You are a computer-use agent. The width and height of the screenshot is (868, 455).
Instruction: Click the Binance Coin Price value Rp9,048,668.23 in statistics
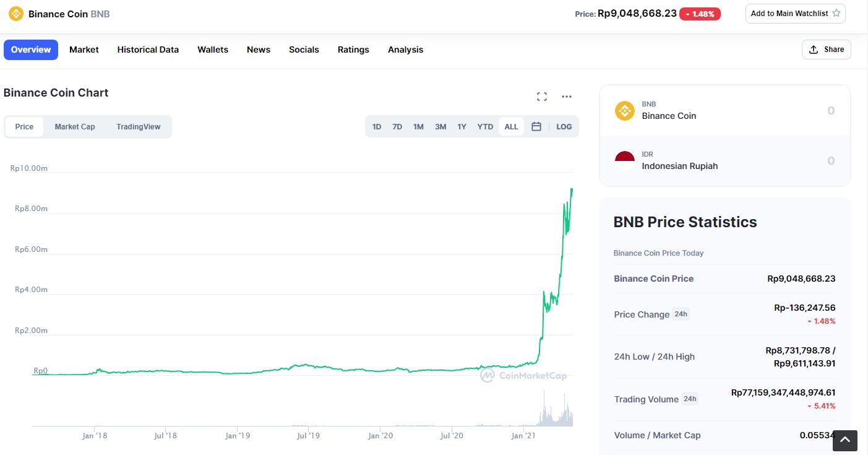click(x=801, y=279)
